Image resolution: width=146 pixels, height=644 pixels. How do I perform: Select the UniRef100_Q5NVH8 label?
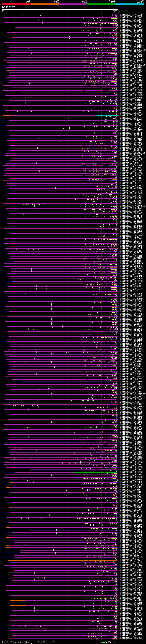coord(131,319)
